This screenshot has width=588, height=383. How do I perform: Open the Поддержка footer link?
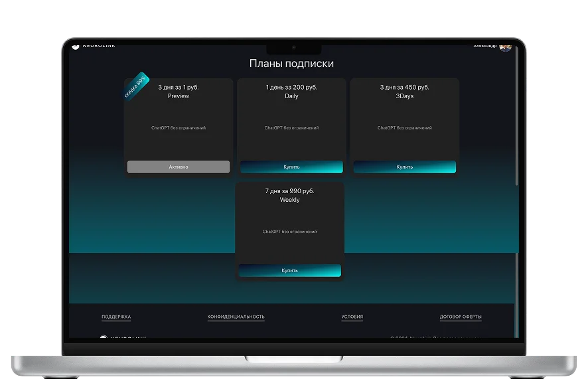[x=116, y=317]
